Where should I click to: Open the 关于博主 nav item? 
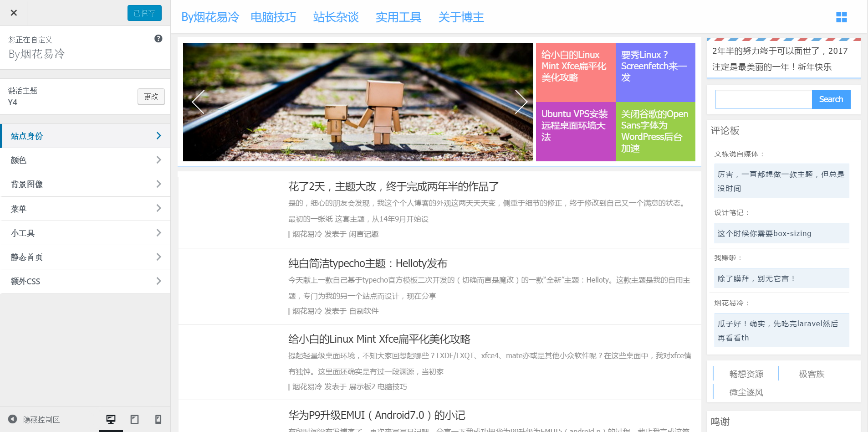tap(461, 17)
